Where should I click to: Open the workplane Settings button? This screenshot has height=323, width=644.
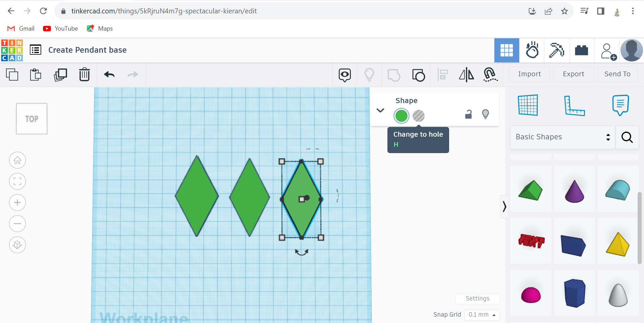point(477,298)
